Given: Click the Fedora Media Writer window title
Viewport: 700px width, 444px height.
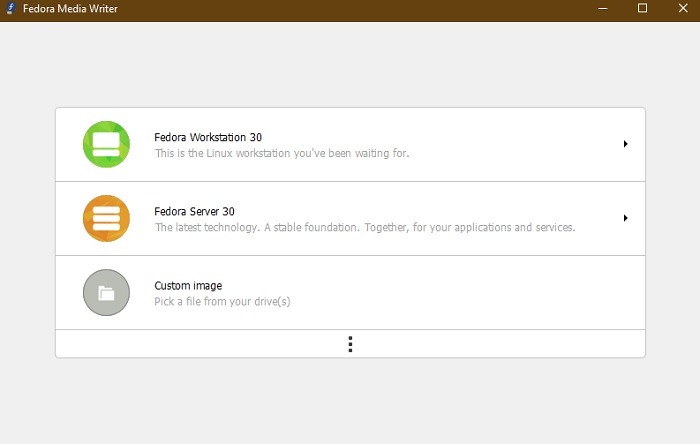Looking at the screenshot, I should (70, 8).
